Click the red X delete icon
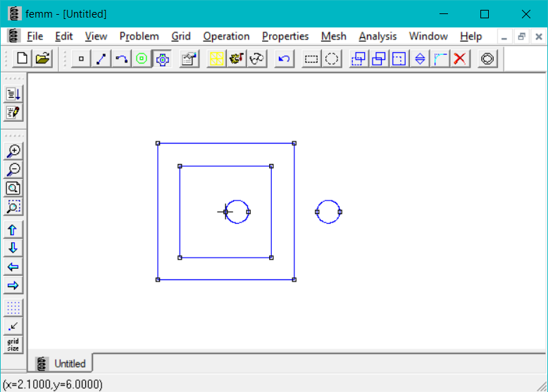 [460, 59]
